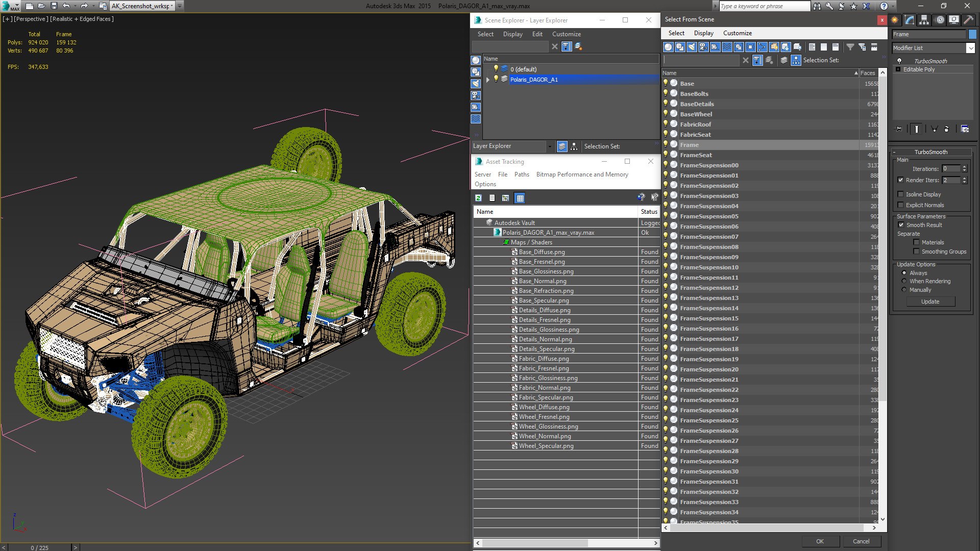The image size is (980, 551).
Task: Click Select None icon in Select From Scene
Action: click(x=824, y=47)
